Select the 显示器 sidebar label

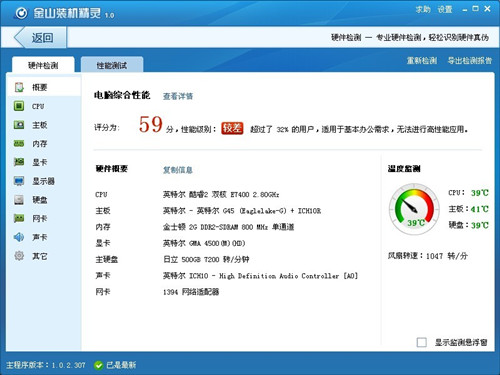43,181
